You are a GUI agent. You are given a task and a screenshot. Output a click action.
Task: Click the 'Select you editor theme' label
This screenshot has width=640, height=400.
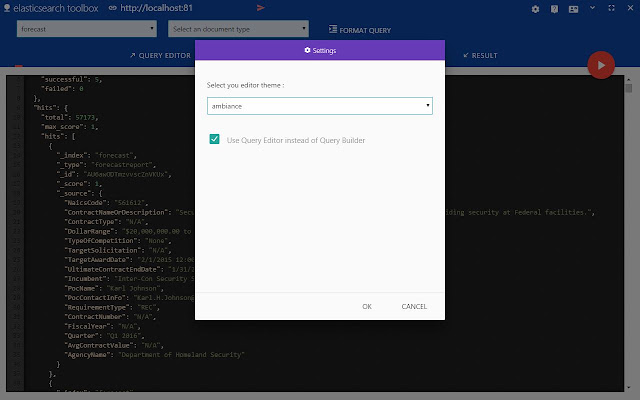click(x=245, y=85)
